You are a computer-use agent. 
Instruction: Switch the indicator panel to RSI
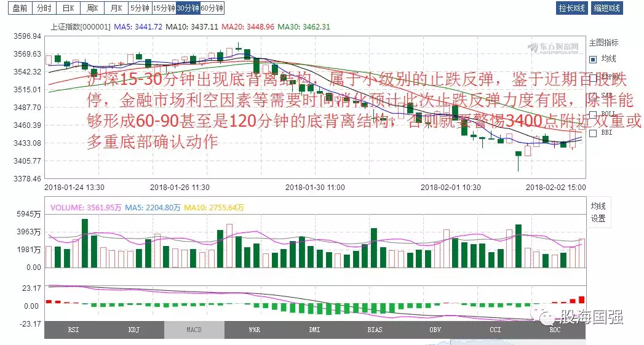pyautogui.click(x=74, y=330)
